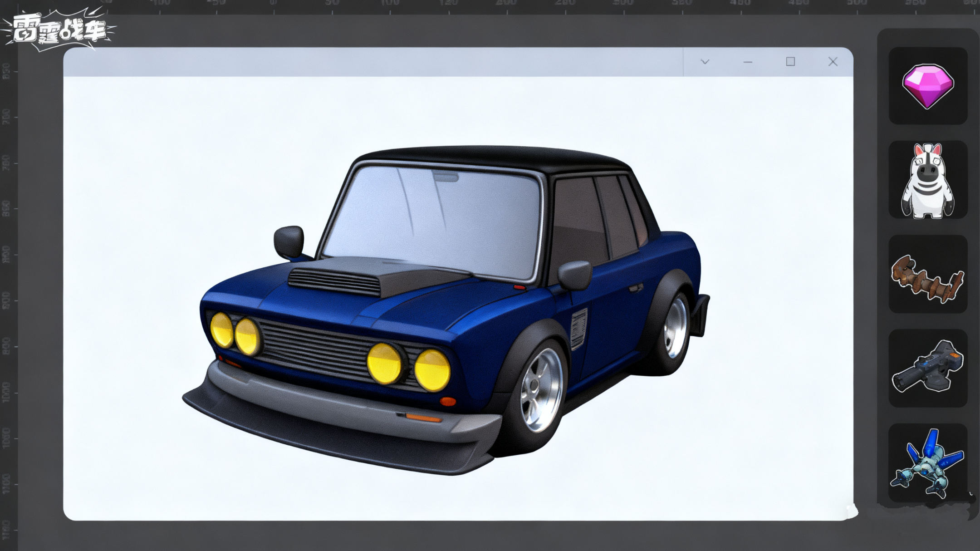Pick the rusty crankshaft part icon
Viewport: 980px width, 551px height.
(928, 274)
